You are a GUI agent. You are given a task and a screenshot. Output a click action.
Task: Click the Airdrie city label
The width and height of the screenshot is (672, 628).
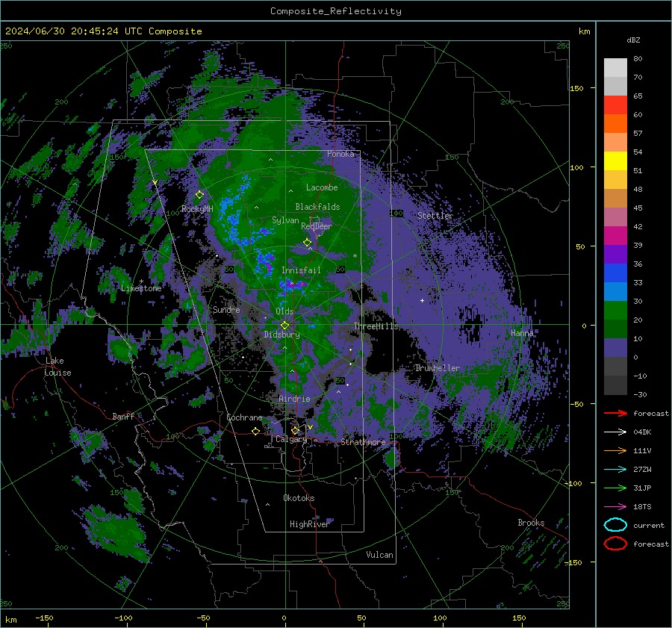(294, 399)
